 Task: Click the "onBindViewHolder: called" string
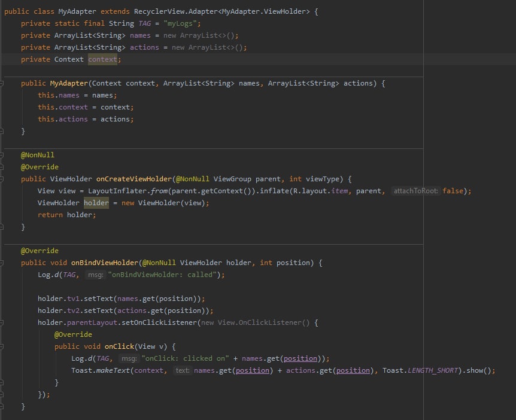(x=163, y=275)
